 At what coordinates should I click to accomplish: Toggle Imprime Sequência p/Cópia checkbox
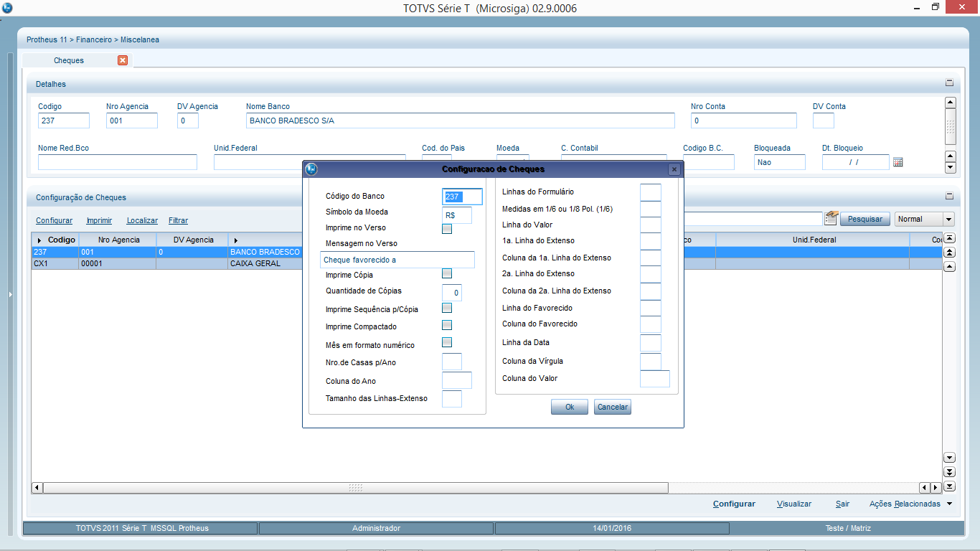click(447, 308)
